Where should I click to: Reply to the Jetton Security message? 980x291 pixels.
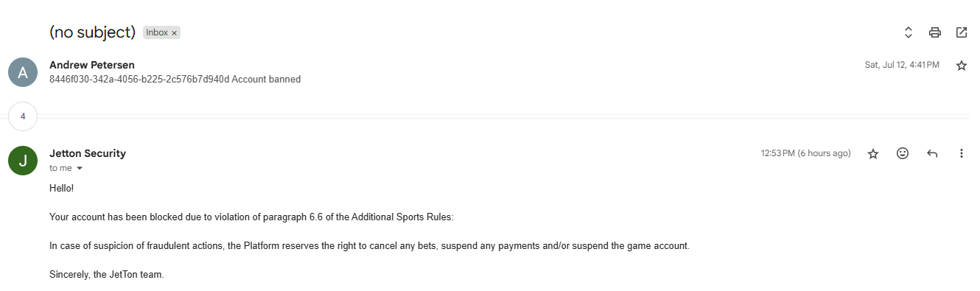932,153
